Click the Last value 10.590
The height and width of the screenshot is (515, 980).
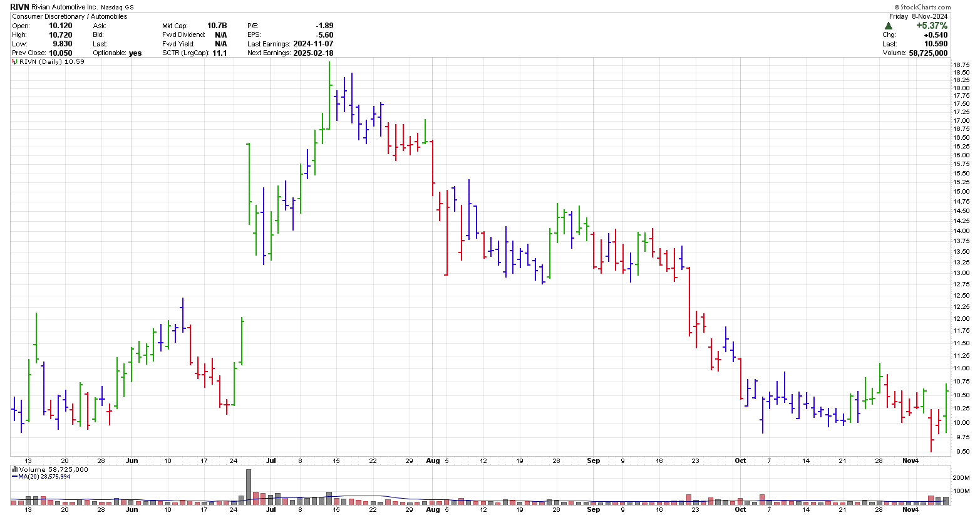(936, 44)
